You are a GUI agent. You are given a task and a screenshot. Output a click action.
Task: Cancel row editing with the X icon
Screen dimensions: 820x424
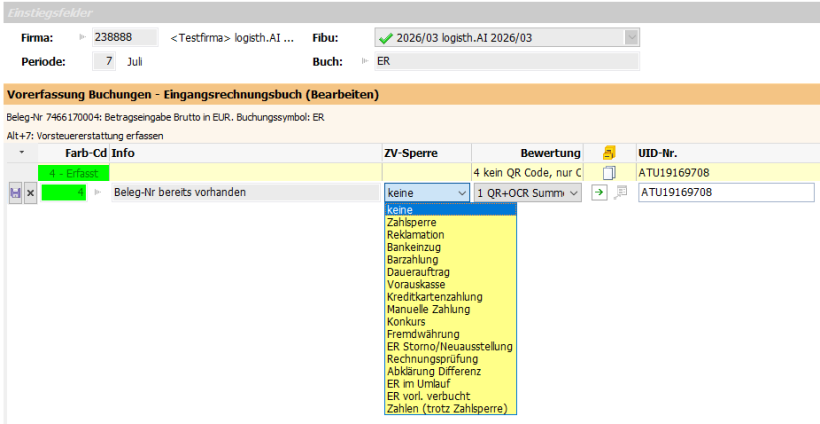31,193
